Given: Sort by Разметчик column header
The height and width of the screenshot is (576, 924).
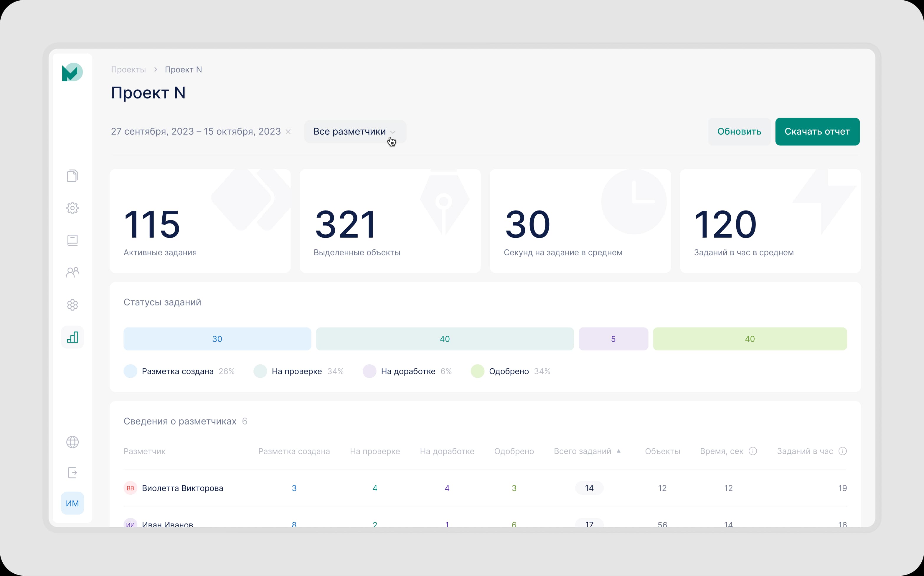Looking at the screenshot, I should point(144,451).
